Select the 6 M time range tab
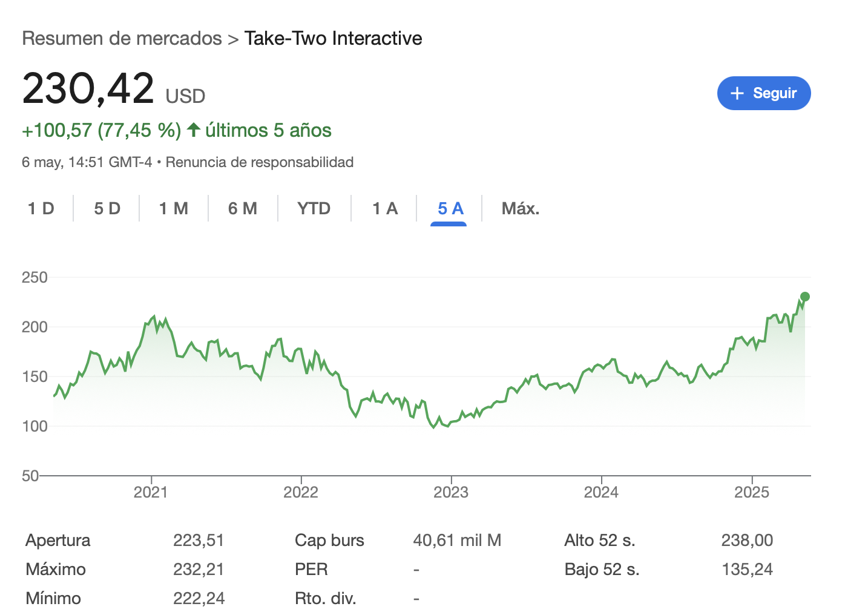The height and width of the screenshot is (615, 868). [243, 209]
